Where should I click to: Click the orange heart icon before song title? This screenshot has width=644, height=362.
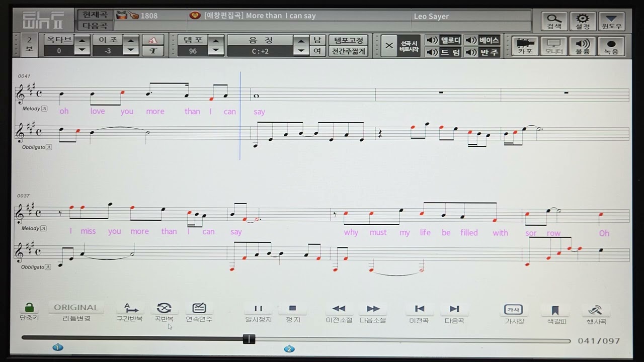point(195,16)
